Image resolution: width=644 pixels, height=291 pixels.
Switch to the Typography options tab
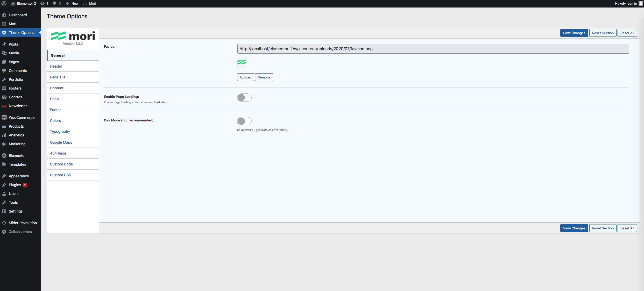(x=60, y=132)
